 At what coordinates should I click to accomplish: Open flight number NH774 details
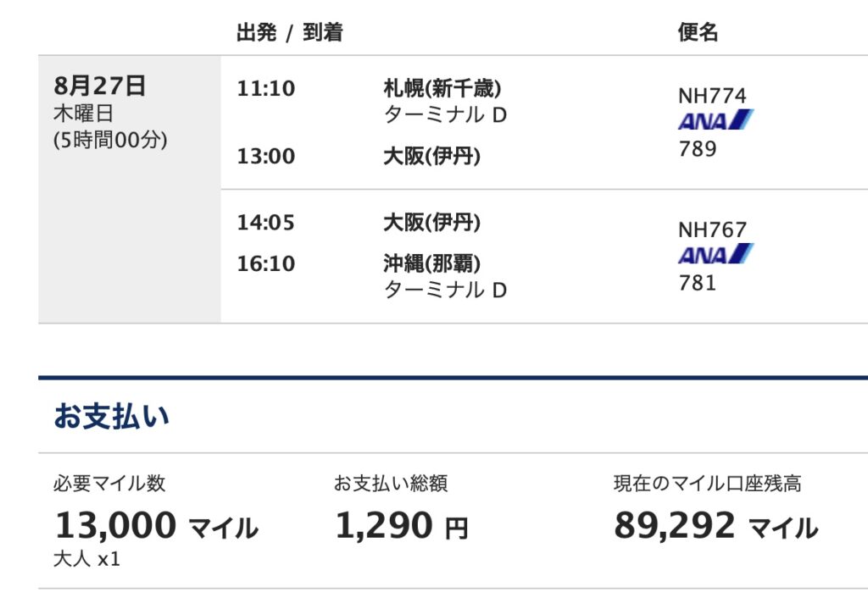tap(712, 96)
